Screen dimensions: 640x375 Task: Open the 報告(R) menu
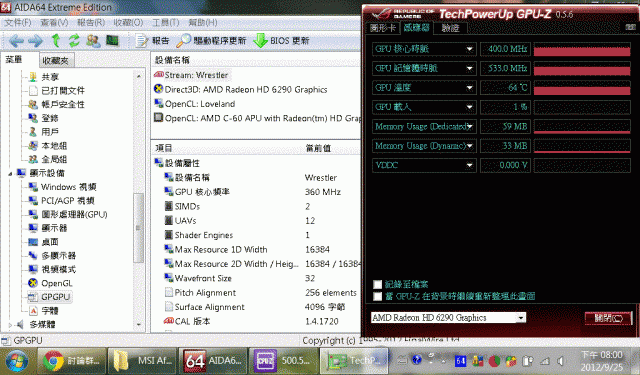[x=91, y=22]
